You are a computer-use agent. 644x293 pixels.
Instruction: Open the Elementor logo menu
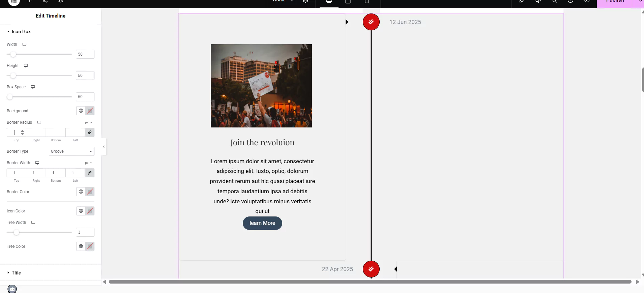click(x=14, y=2)
